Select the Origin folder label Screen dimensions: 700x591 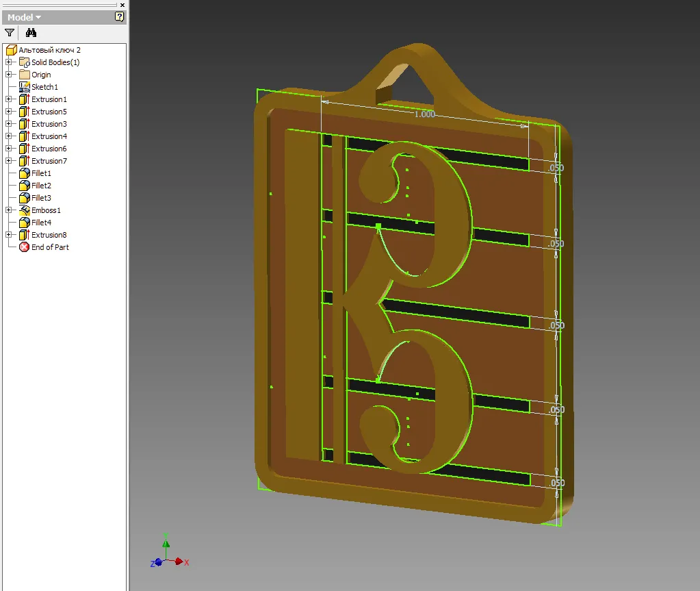point(41,75)
